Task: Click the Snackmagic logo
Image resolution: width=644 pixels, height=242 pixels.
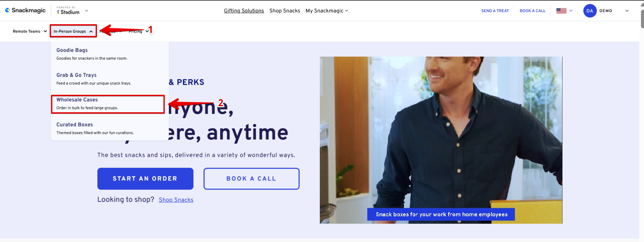Action: [x=25, y=10]
